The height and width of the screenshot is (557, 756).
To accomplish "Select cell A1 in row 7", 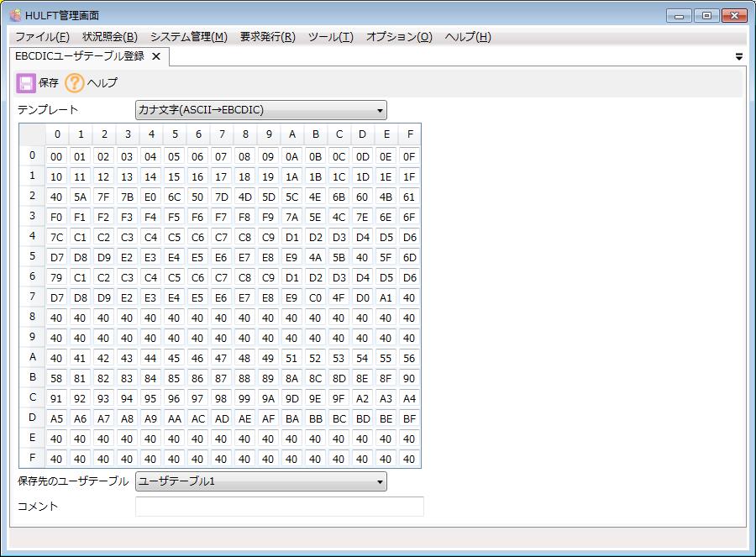I will click(386, 298).
